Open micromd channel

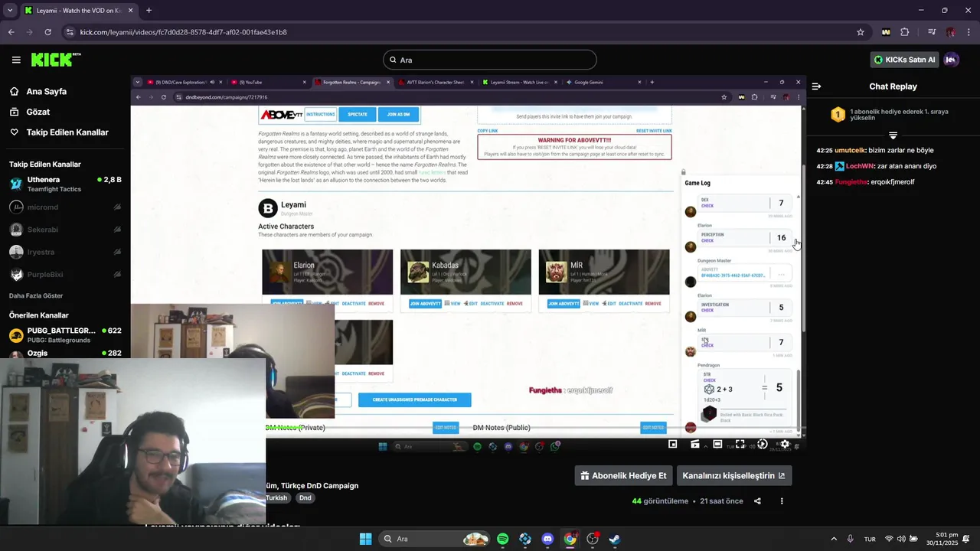(x=65, y=207)
